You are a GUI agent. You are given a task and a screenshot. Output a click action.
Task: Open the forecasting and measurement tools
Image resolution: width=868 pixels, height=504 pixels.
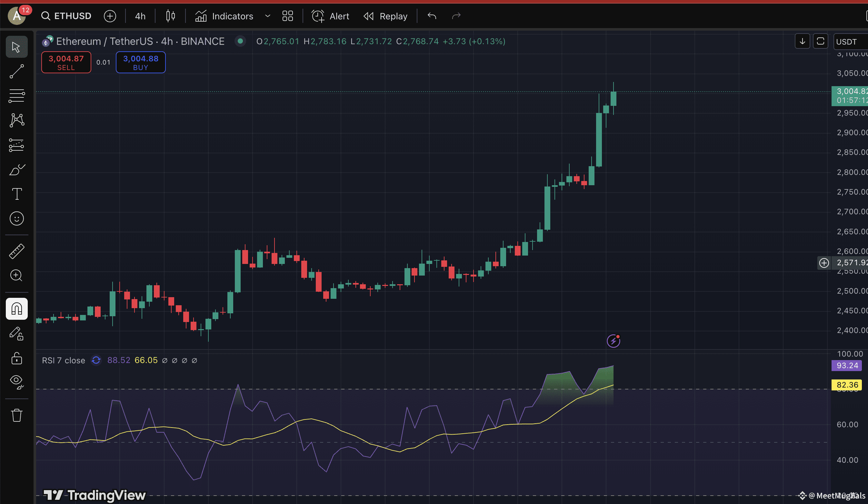pos(16,145)
